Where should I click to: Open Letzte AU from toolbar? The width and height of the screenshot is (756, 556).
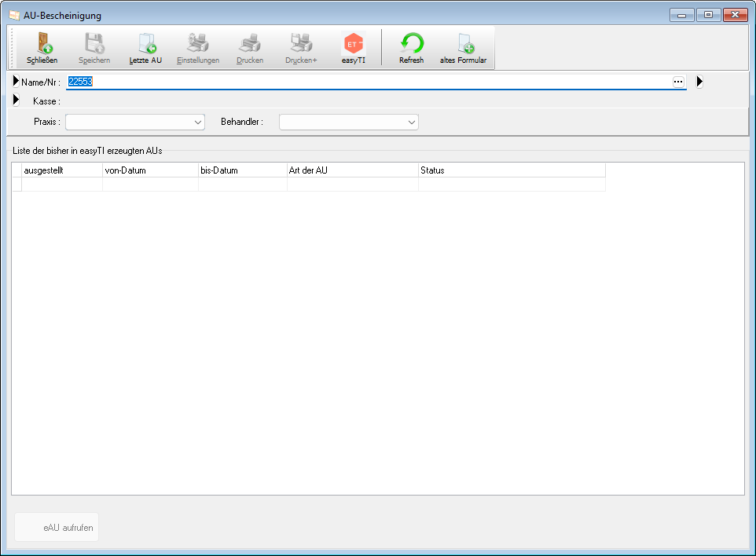(145, 44)
